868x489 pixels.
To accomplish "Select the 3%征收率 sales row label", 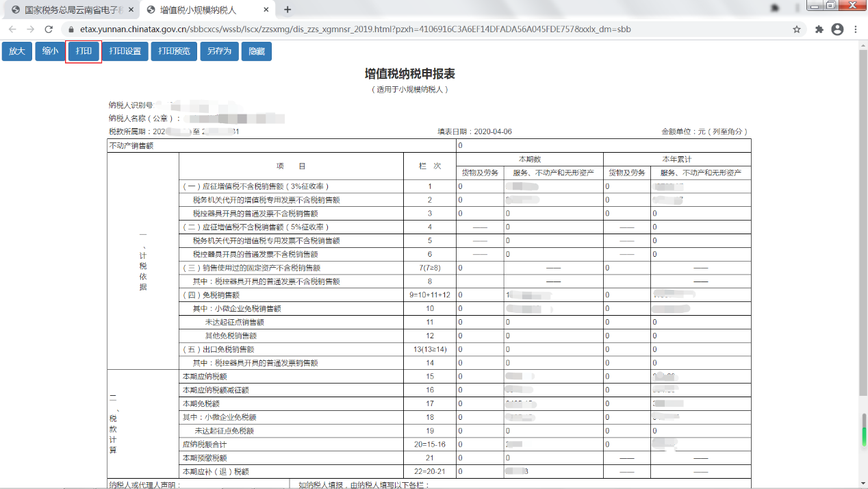I will pyautogui.click(x=256, y=186).
